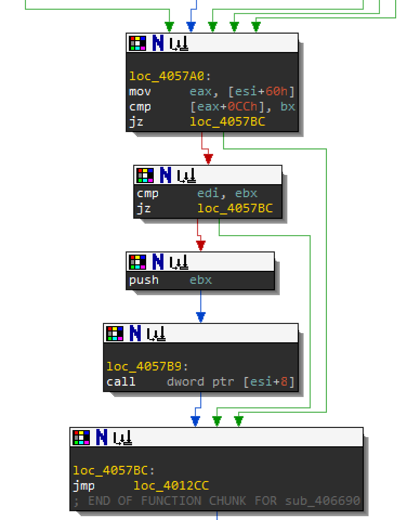Select the jmp target loc_4012CC
The image size is (420, 520).
[171, 486]
